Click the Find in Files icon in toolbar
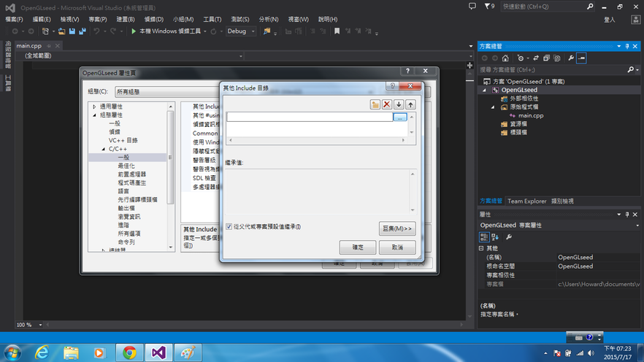The width and height of the screenshot is (644, 362). click(267, 31)
